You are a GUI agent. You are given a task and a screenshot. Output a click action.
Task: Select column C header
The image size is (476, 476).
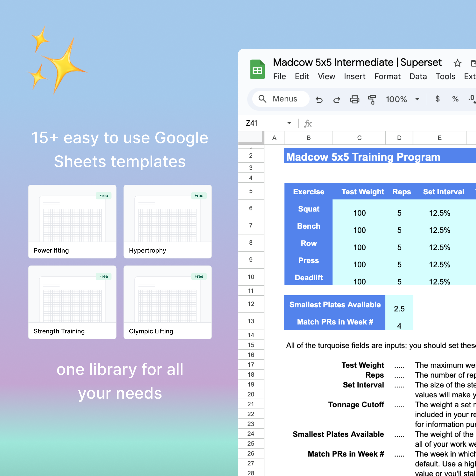pyautogui.click(x=359, y=138)
